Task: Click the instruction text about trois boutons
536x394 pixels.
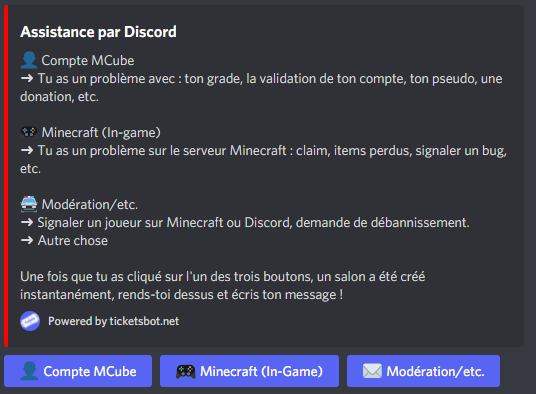Action: pyautogui.click(x=223, y=286)
